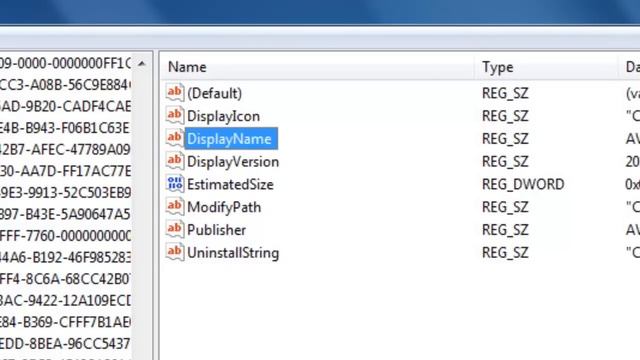Click REG_SZ type in the Publisher row
Image resolution: width=640 pixels, height=360 pixels.
pyautogui.click(x=505, y=230)
